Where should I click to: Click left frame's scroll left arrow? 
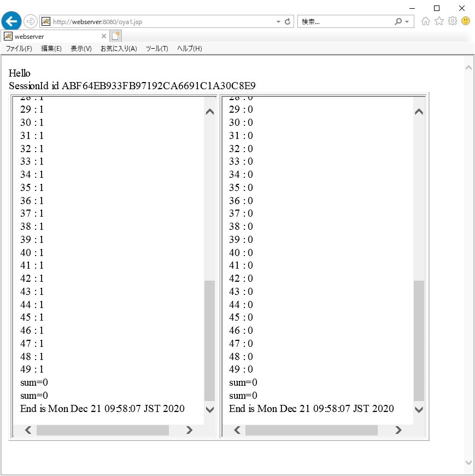28,430
